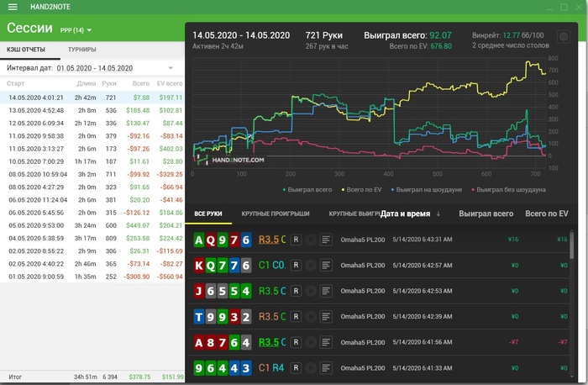588x385 pixels.
Task: Select session 06.05.2020 11:24:04
Action: click(x=92, y=199)
